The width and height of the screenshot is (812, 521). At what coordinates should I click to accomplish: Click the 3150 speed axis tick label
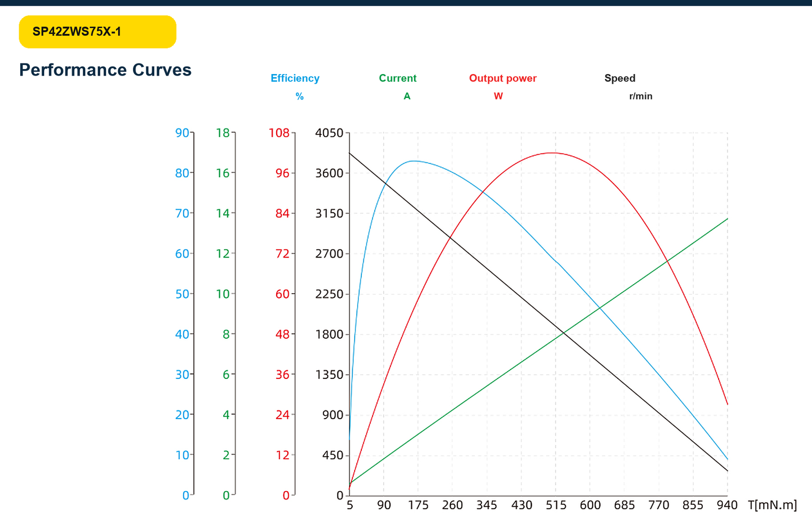pos(329,214)
